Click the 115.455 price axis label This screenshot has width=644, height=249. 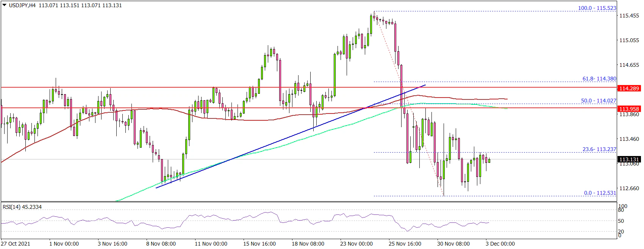coord(629,16)
